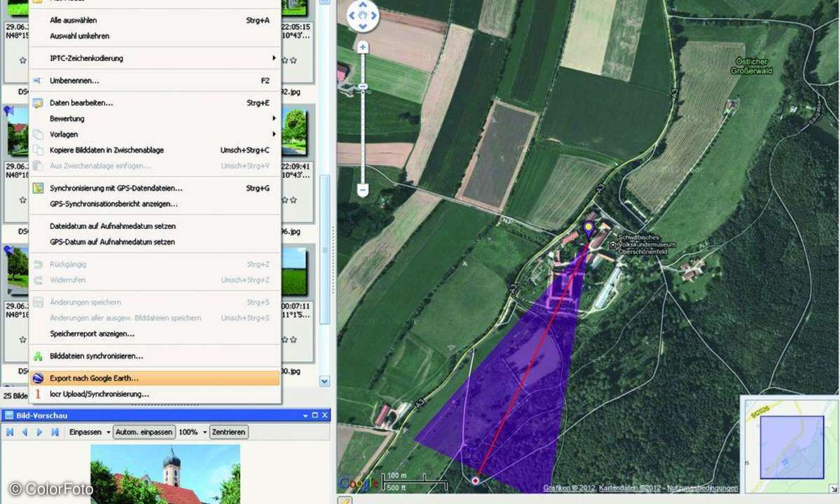
Task: Click the Google Earth icon in menu
Action: [38, 378]
